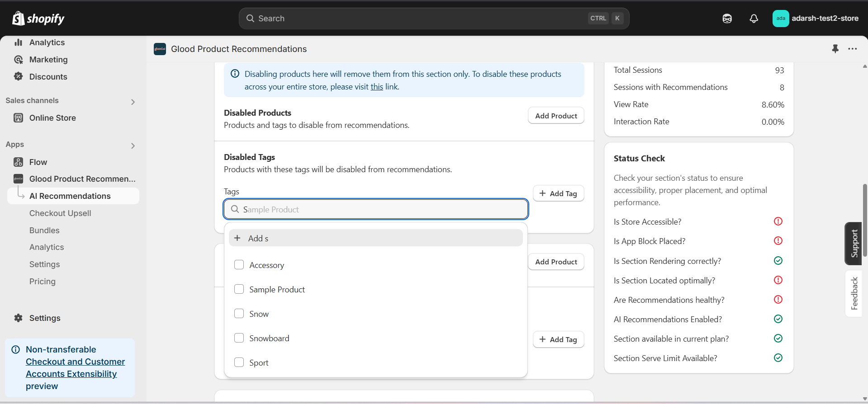Expand the Apps section chevron
Screen dimensions: 868x404
pyautogui.click(x=133, y=146)
